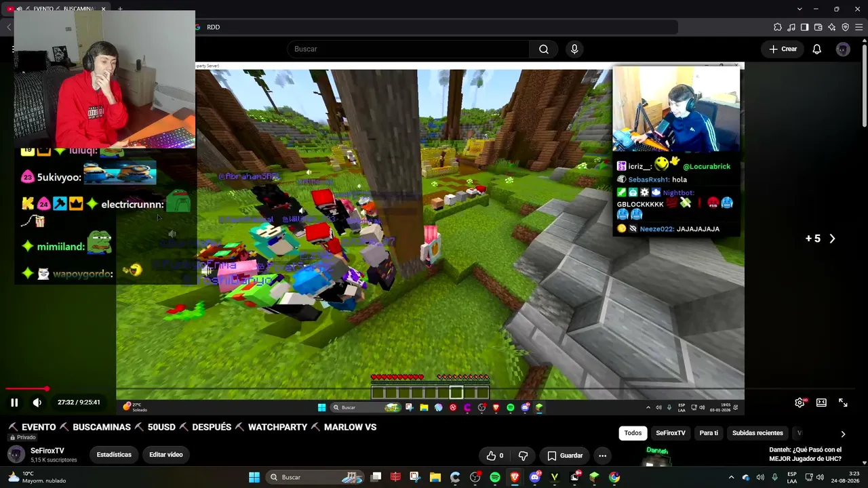Open the Danteh video thumbnail
This screenshot has width=868, height=488.
pyautogui.click(x=656, y=456)
